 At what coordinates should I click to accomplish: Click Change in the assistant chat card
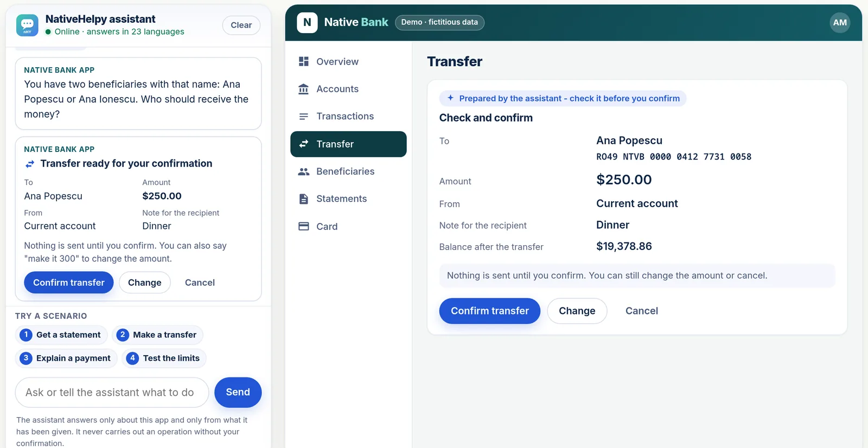(x=145, y=283)
